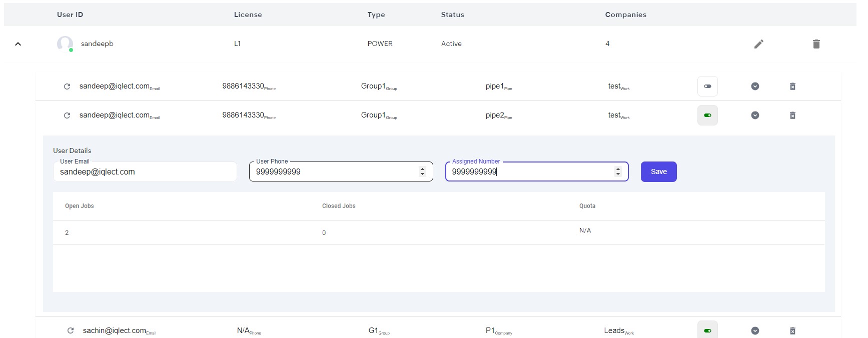The height and width of the screenshot is (338, 868).
Task: Click the Closed Jobs column header
Action: click(x=339, y=206)
